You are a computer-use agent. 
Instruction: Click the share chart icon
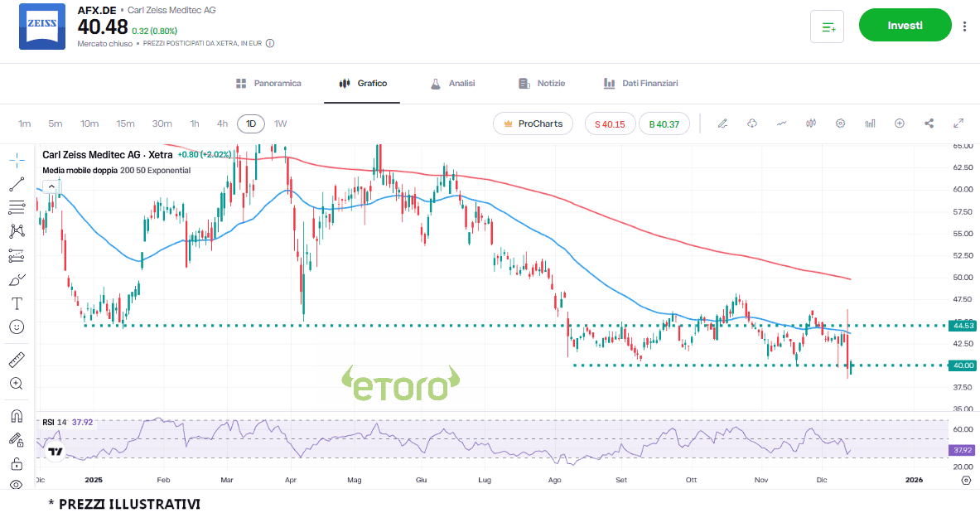pyautogui.click(x=929, y=123)
